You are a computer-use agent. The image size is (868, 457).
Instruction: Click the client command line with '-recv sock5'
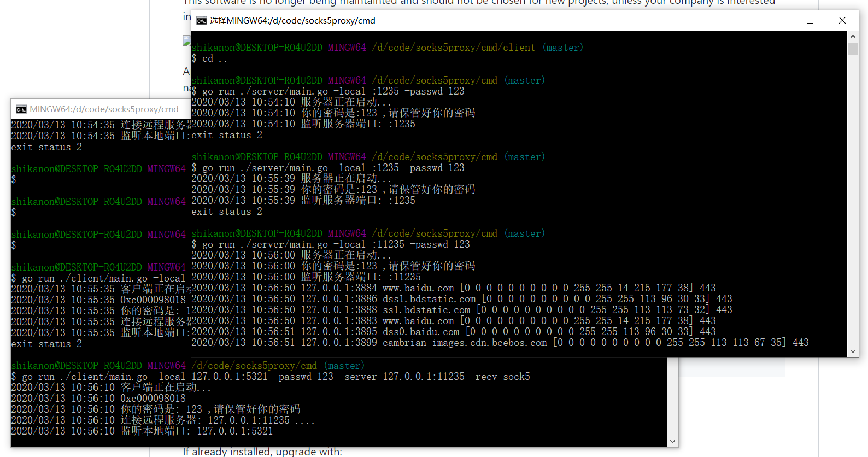click(271, 377)
